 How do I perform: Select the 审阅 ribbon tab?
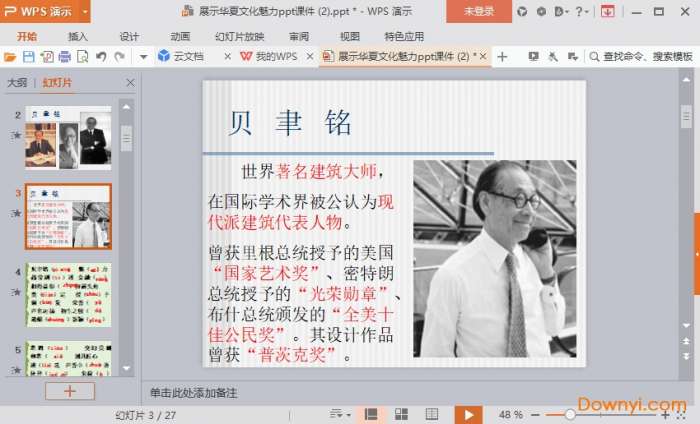tap(299, 36)
